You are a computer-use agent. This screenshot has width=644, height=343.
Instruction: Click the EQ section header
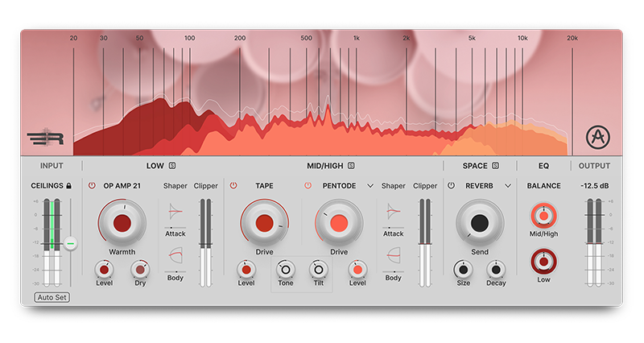coord(543,167)
